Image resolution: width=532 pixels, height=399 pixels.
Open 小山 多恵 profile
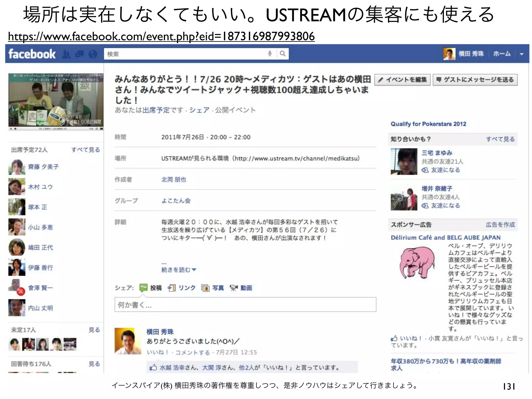(41, 227)
